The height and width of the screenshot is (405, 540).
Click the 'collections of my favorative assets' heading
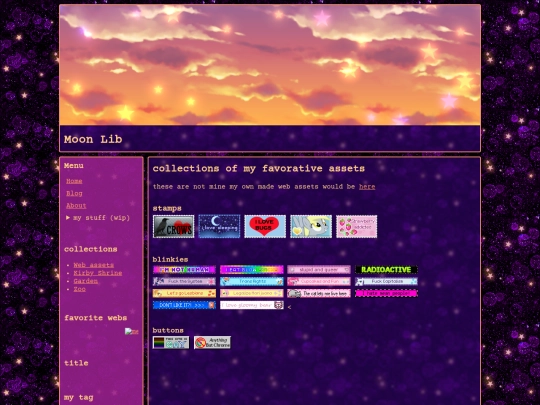259,169
